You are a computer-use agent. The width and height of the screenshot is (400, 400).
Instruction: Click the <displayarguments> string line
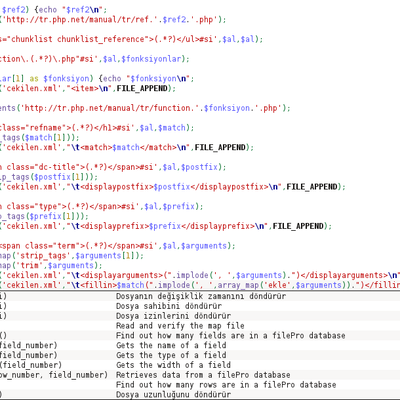pos(200,276)
